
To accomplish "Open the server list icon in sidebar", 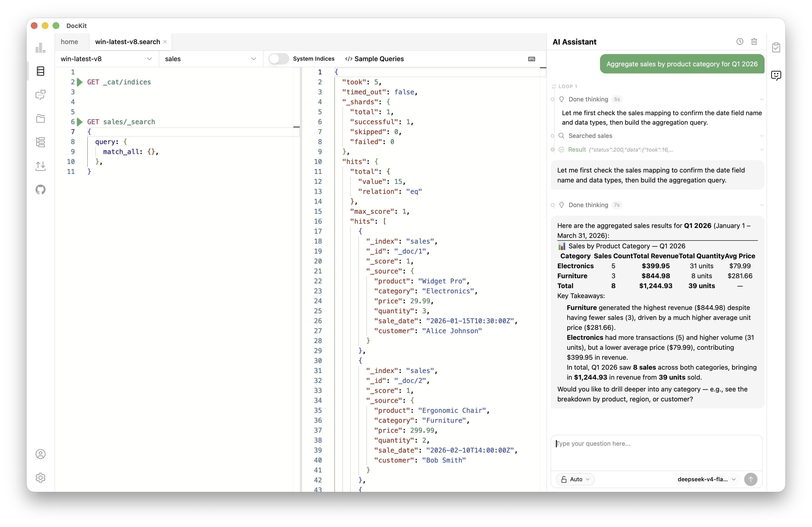I will tap(40, 142).
